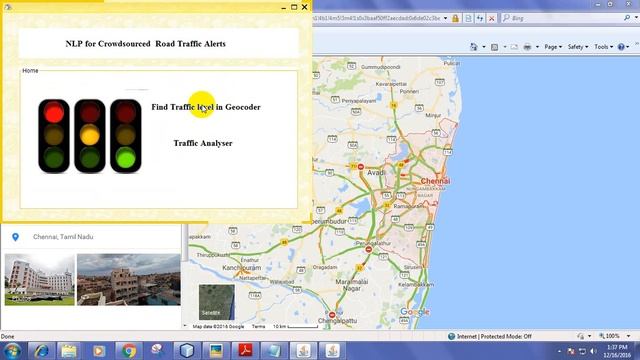
Task: Expand the search provider dropdown arrow
Action: [x=636, y=18]
